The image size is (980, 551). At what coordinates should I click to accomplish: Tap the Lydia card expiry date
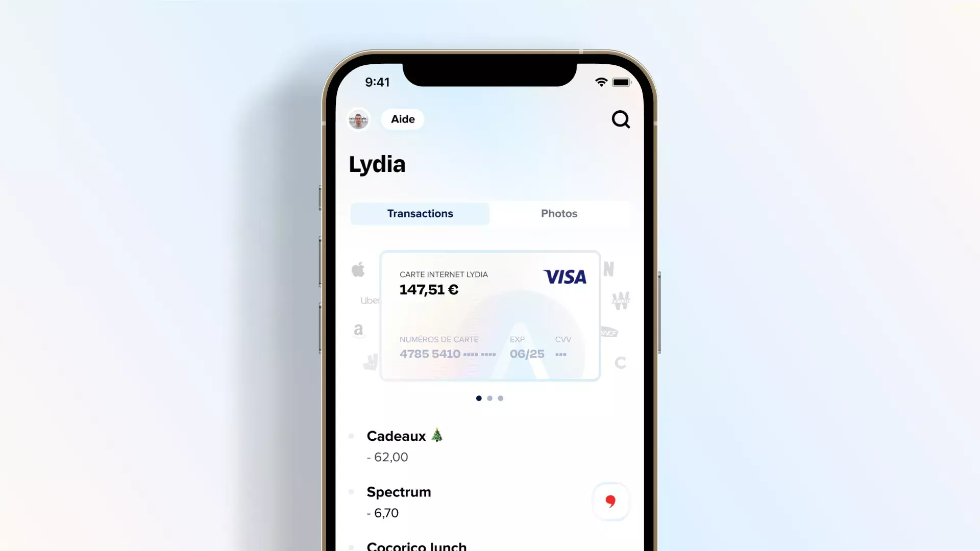tap(526, 354)
